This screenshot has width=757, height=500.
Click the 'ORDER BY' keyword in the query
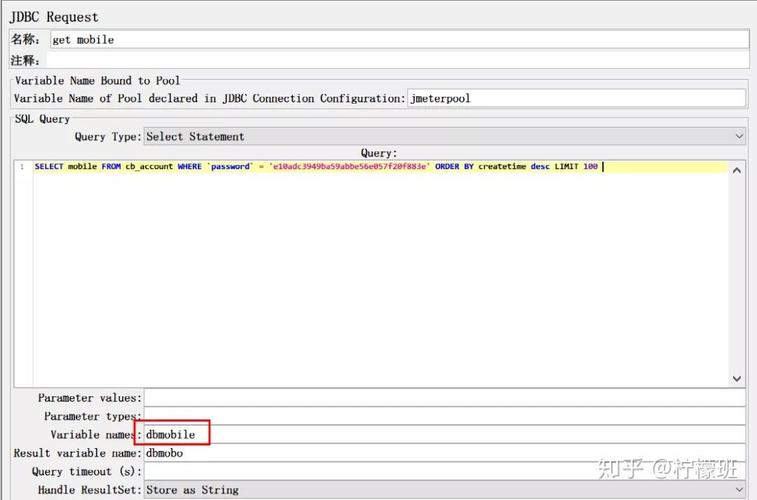pos(454,167)
